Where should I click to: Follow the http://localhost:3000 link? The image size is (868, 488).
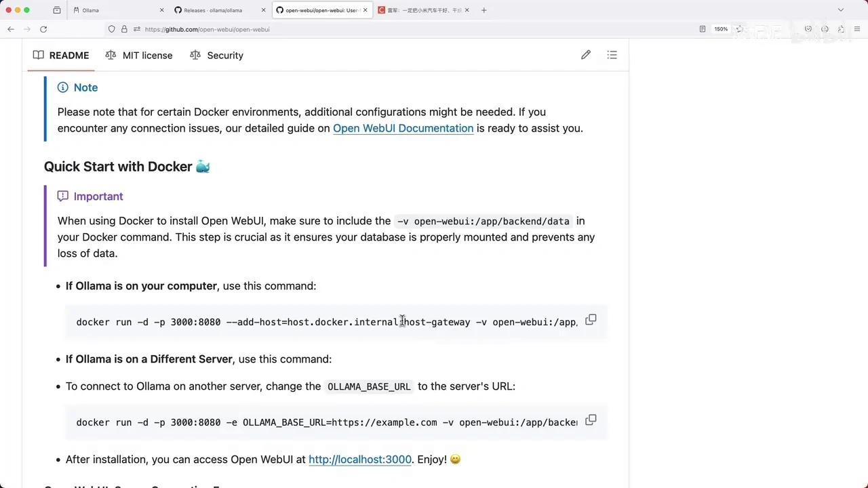[360, 460]
